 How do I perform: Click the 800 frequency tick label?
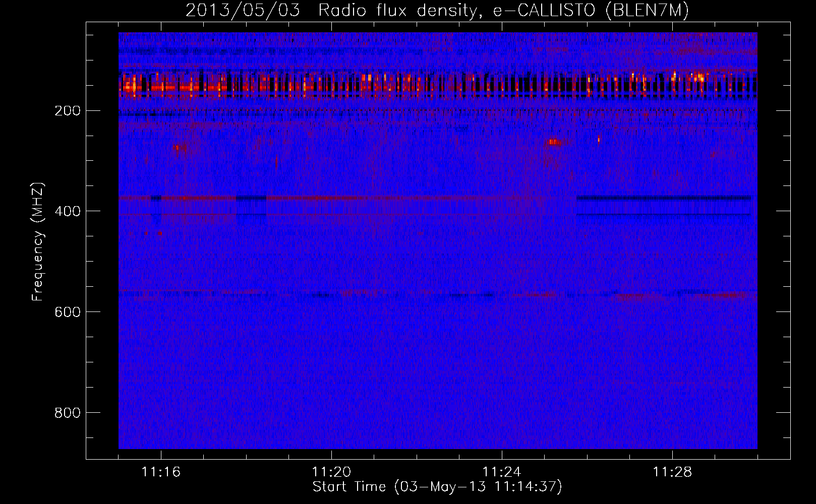[68, 413]
